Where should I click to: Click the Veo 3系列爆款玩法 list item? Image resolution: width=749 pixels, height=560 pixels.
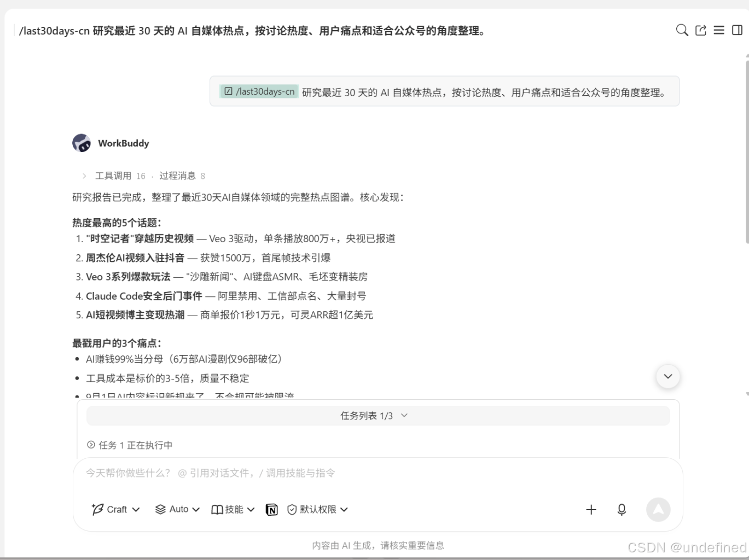(227, 277)
